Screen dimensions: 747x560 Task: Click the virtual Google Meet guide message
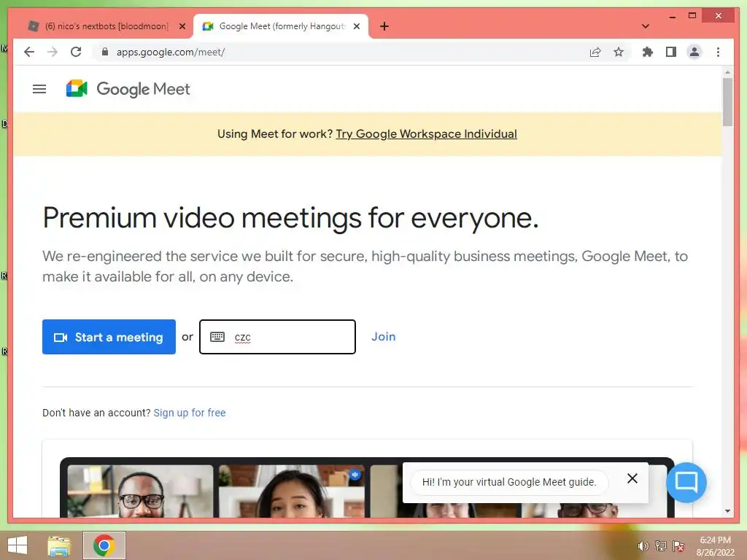tap(508, 482)
